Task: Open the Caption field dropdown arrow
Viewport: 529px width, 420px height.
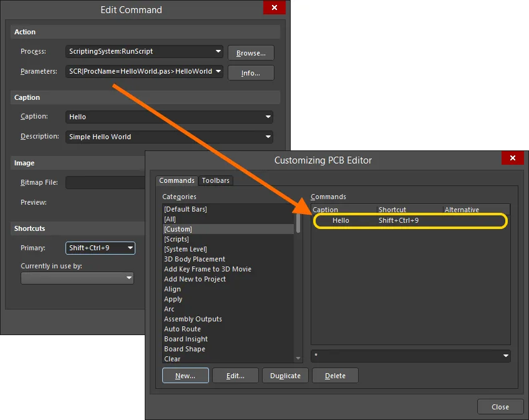Action: coord(268,117)
